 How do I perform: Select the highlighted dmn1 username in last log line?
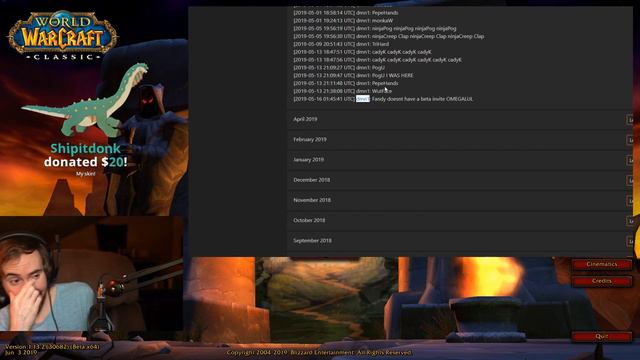[x=362, y=99]
